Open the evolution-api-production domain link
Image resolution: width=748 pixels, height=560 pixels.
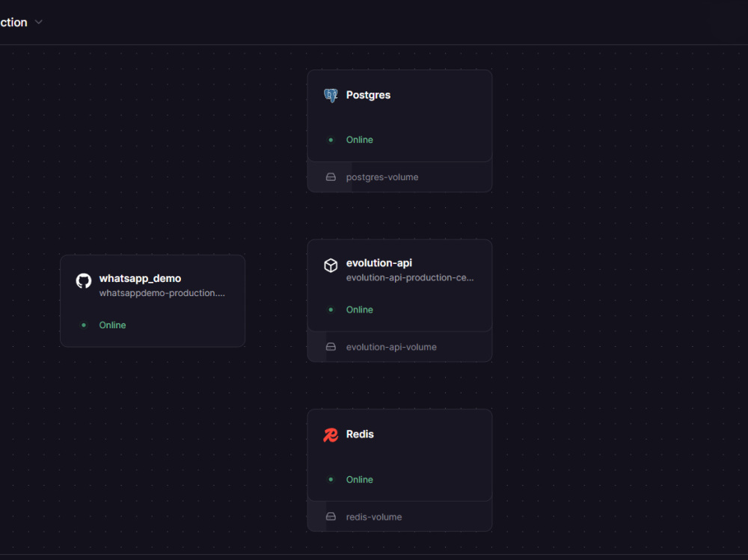click(x=410, y=277)
